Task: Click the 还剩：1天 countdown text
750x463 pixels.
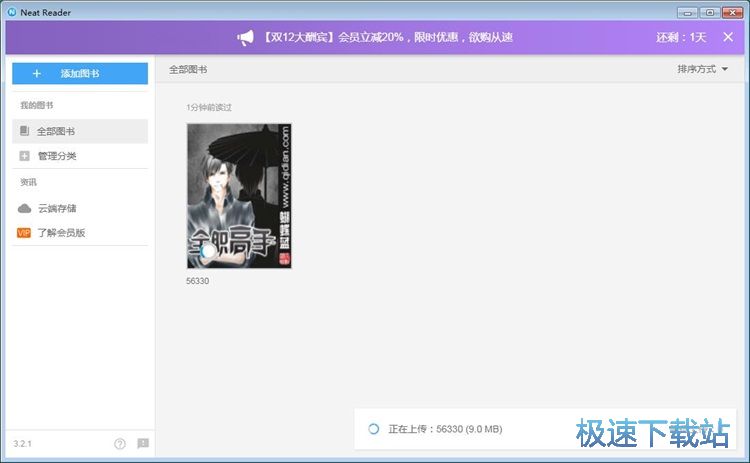Action: 681,37
